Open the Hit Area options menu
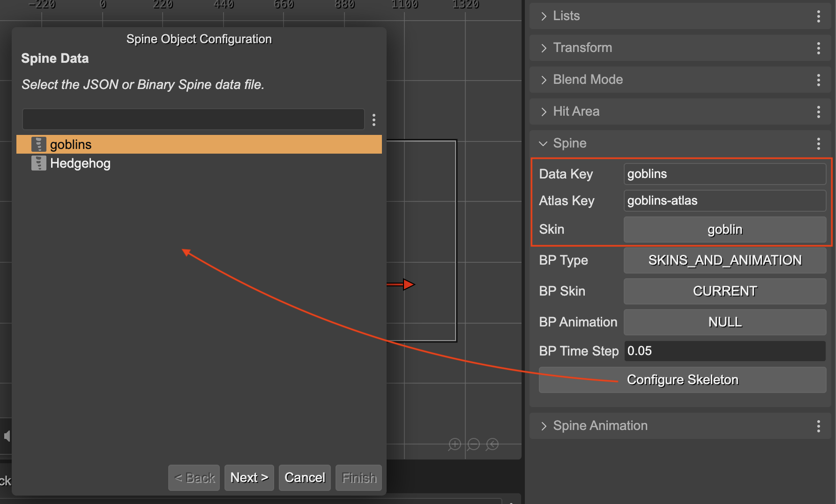The image size is (836, 504). 818,111
